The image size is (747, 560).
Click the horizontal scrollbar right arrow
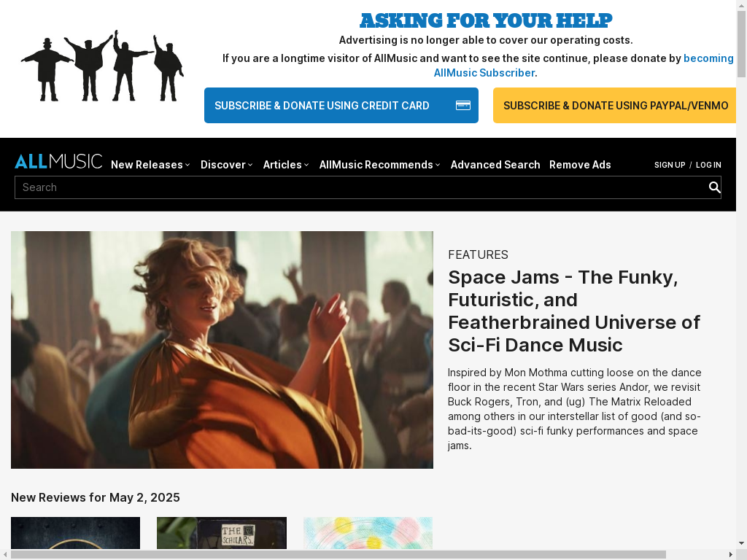tap(731, 555)
